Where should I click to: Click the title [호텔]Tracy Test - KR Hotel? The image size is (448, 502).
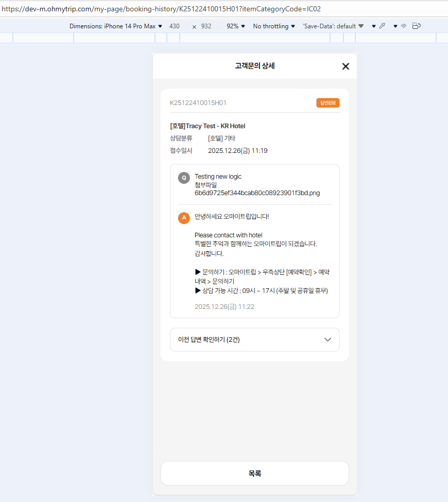208,126
